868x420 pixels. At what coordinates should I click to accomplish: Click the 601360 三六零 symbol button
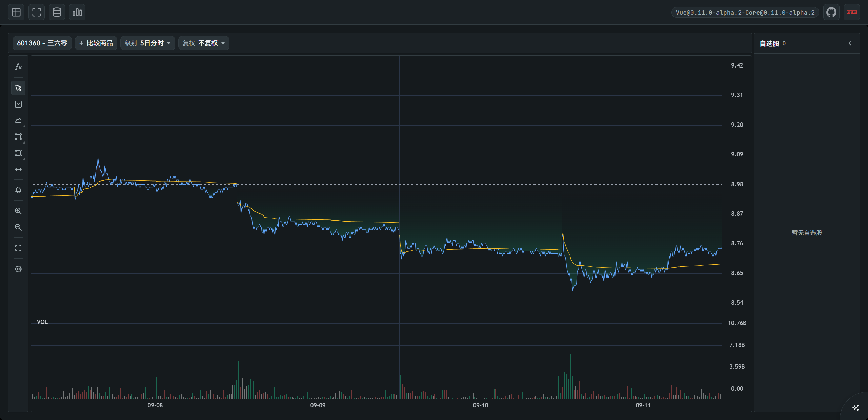click(42, 43)
